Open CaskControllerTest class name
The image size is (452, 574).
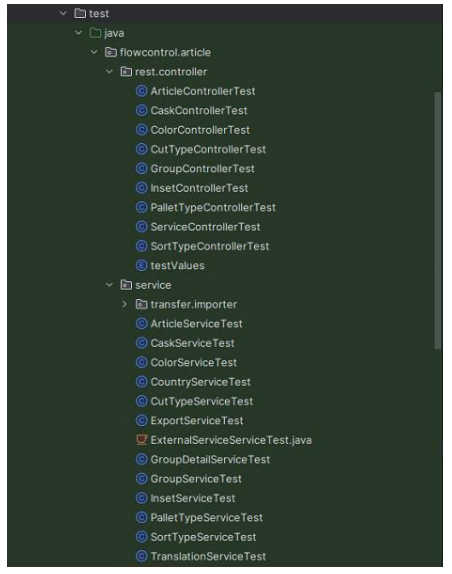tap(199, 110)
